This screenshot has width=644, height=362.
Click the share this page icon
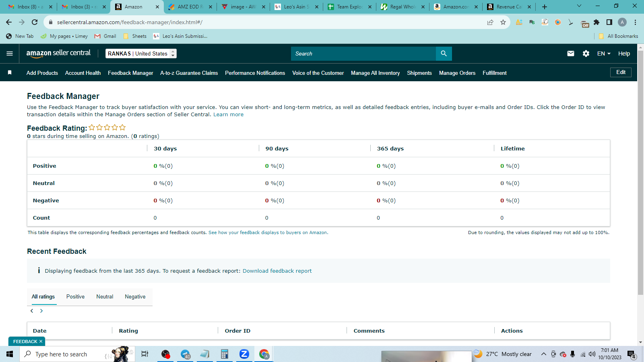(490, 22)
